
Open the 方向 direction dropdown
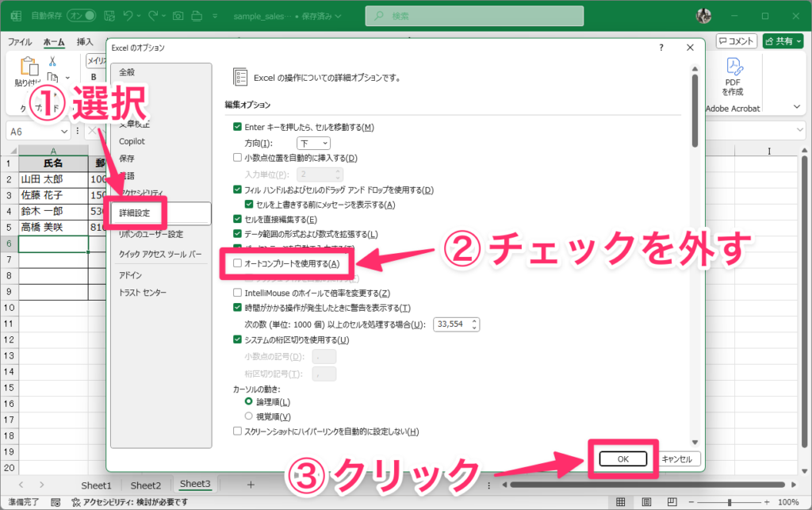pyautogui.click(x=314, y=143)
